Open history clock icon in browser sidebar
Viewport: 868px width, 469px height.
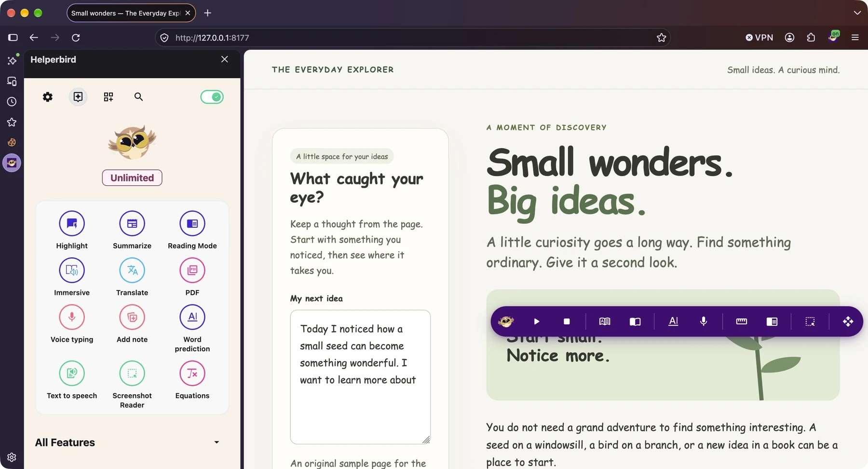pos(12,102)
